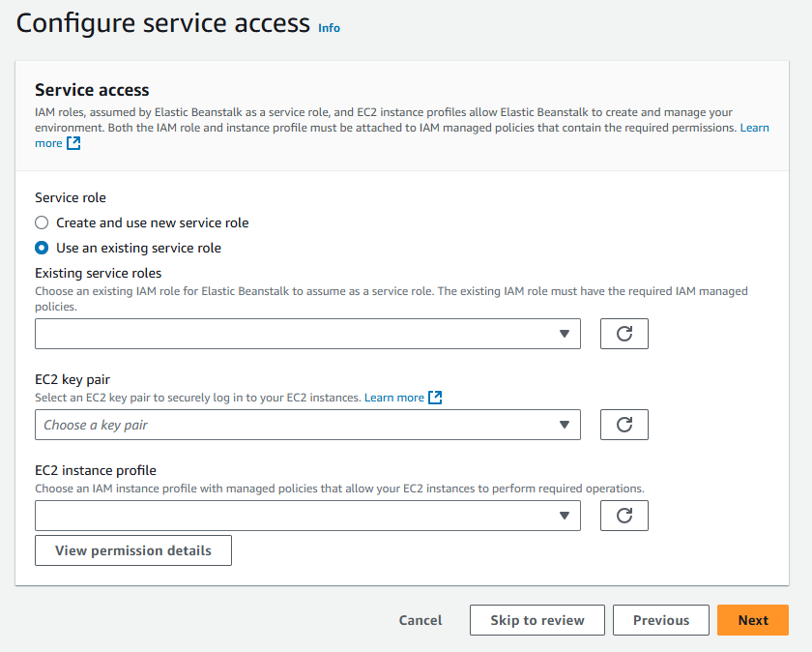Refresh the EC2 instance profile list
Screen dimensions: 812x652
click(623, 516)
